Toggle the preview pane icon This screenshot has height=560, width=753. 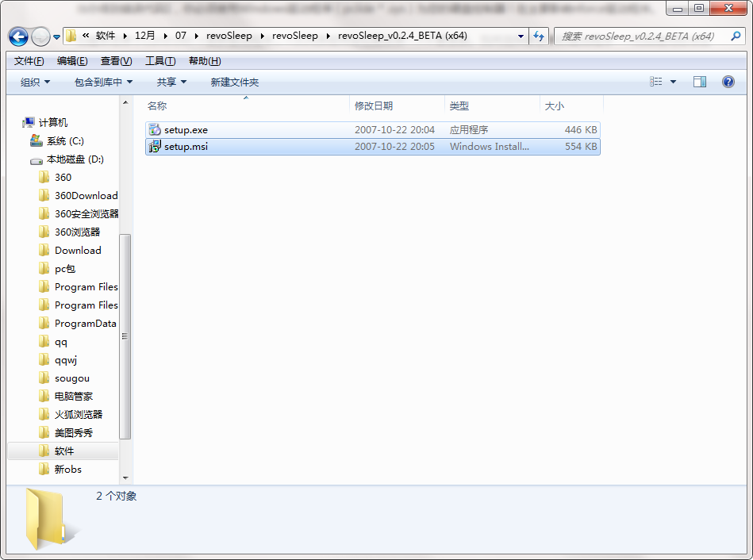(700, 82)
